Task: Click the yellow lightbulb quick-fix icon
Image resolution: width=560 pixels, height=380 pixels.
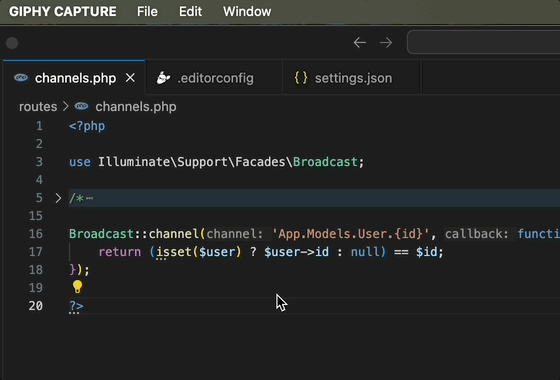Action: [x=78, y=286]
